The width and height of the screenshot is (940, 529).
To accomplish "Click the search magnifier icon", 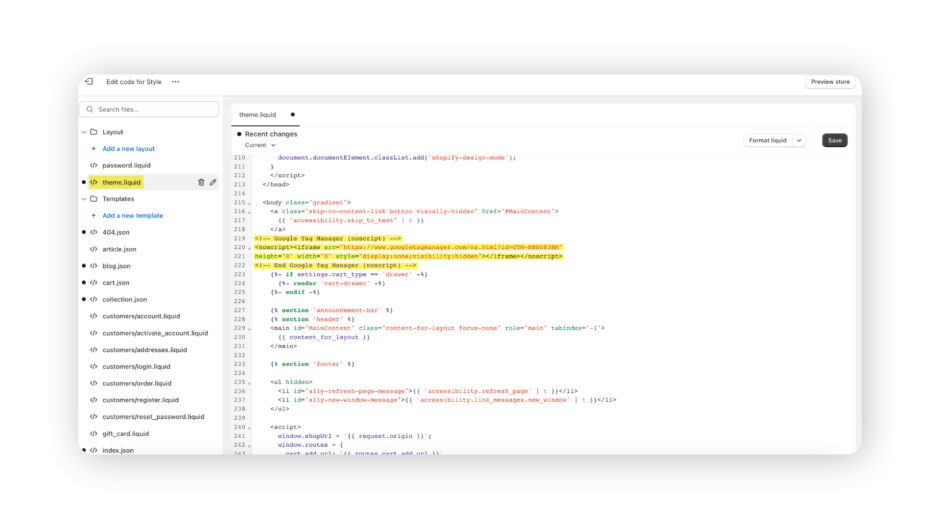I will point(90,109).
